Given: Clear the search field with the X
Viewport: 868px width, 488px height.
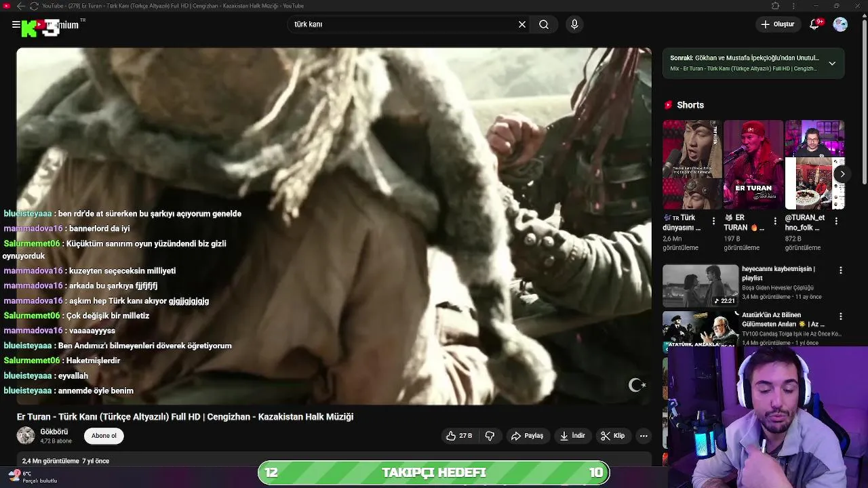Looking at the screenshot, I should (522, 24).
